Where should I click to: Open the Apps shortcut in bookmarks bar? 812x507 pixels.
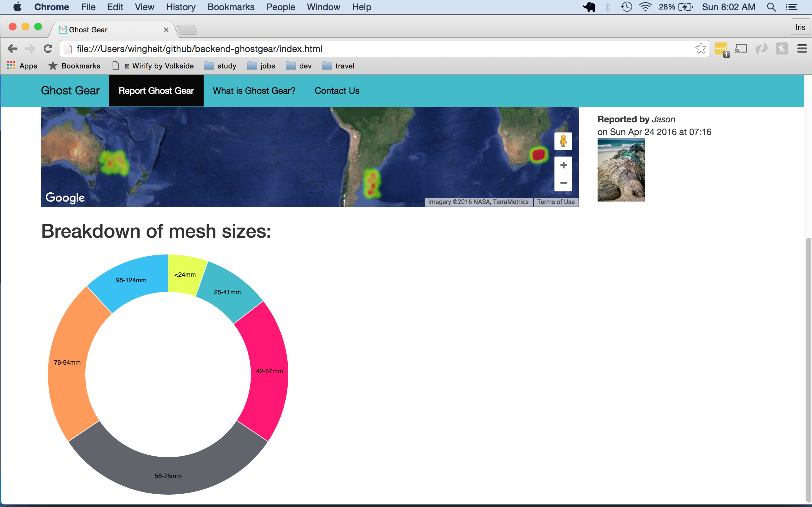click(22, 66)
